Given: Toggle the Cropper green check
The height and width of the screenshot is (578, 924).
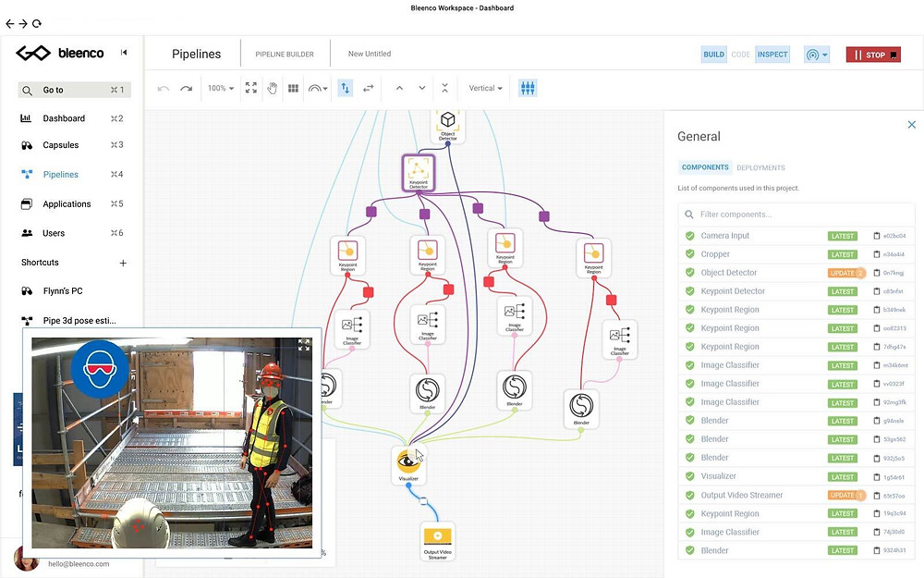Looking at the screenshot, I should [x=689, y=254].
